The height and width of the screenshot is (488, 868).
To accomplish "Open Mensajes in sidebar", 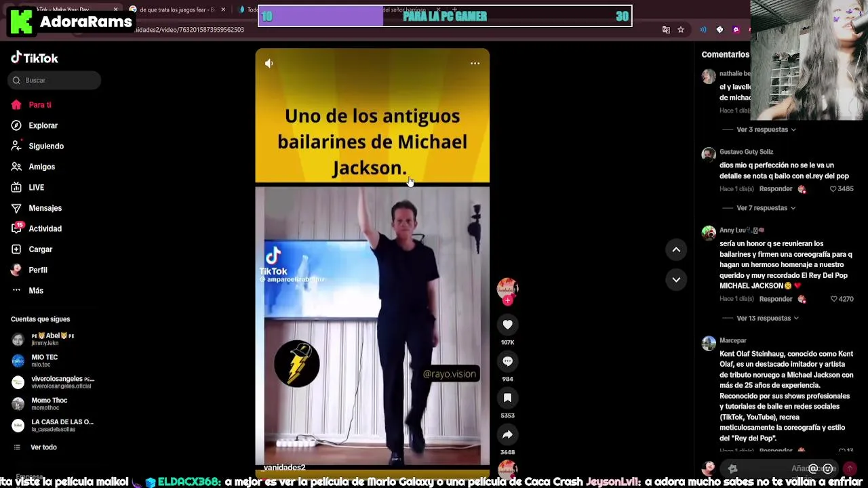I will tap(45, 208).
